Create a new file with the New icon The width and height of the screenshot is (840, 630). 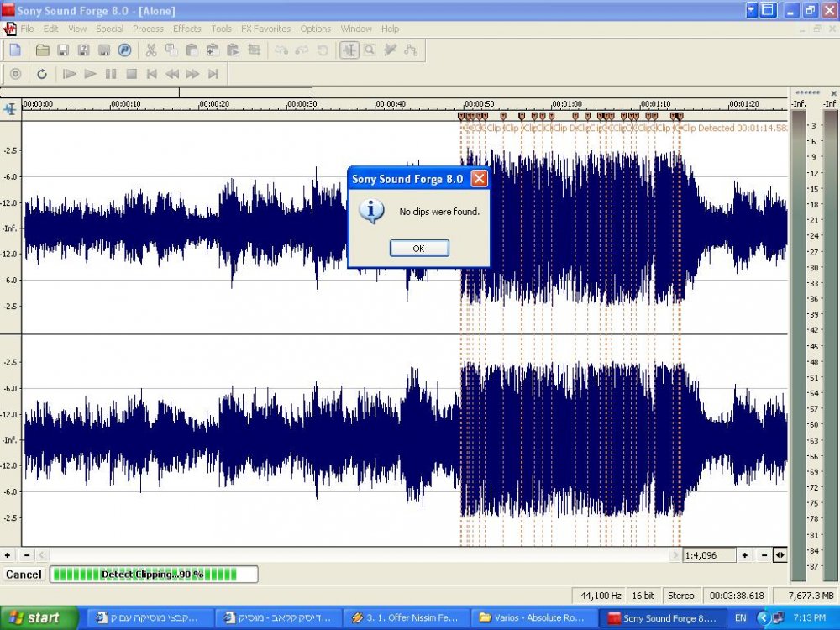point(15,50)
